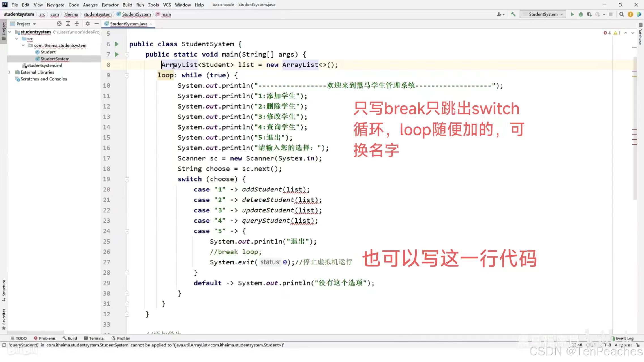Open StudentSystem run configuration dropdown
Image resolution: width=644 pixels, height=362 pixels.
[543, 14]
